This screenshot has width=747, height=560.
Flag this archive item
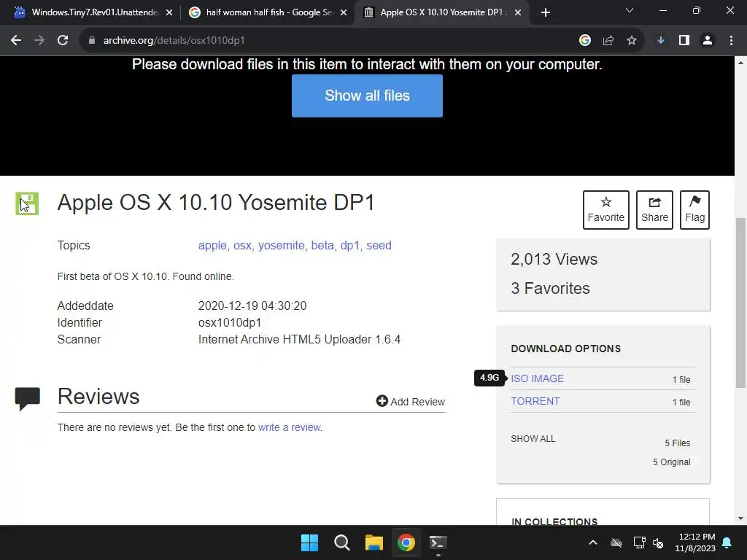694,210
